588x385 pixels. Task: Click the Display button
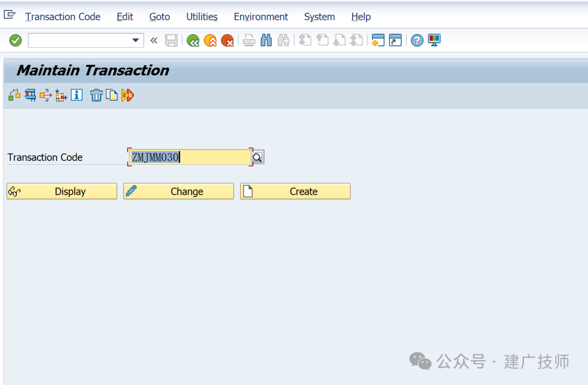pos(62,191)
